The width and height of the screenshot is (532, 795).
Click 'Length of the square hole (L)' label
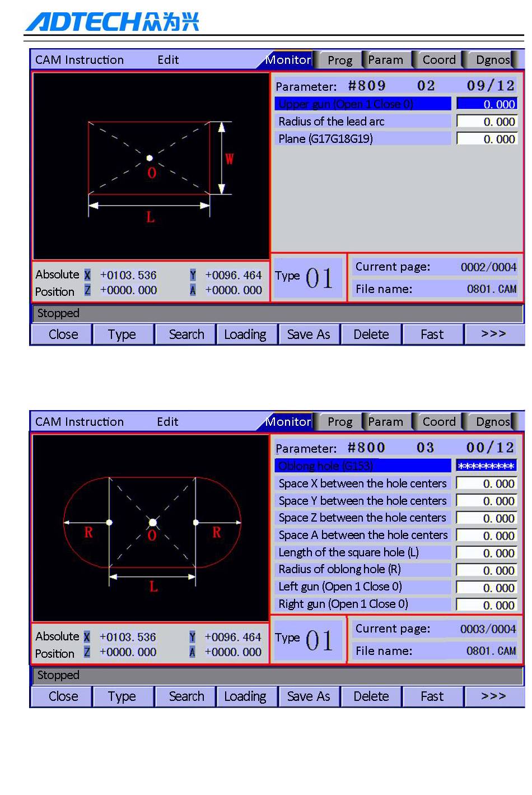[x=363, y=552]
